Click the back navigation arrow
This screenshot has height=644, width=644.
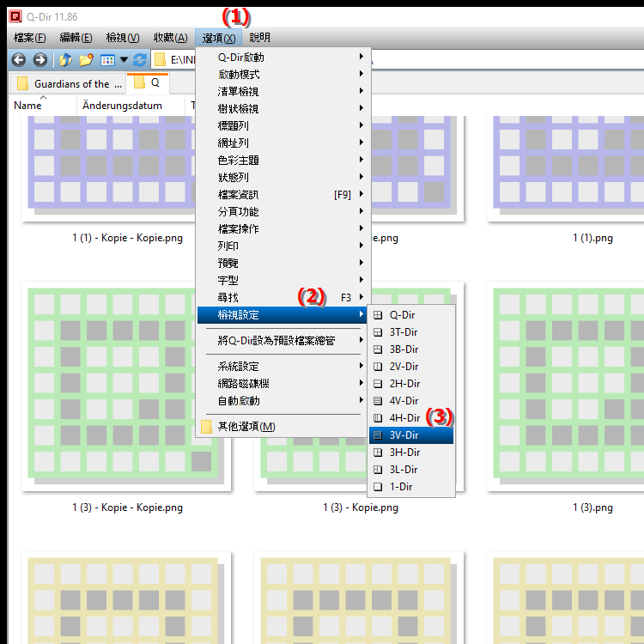[x=19, y=60]
